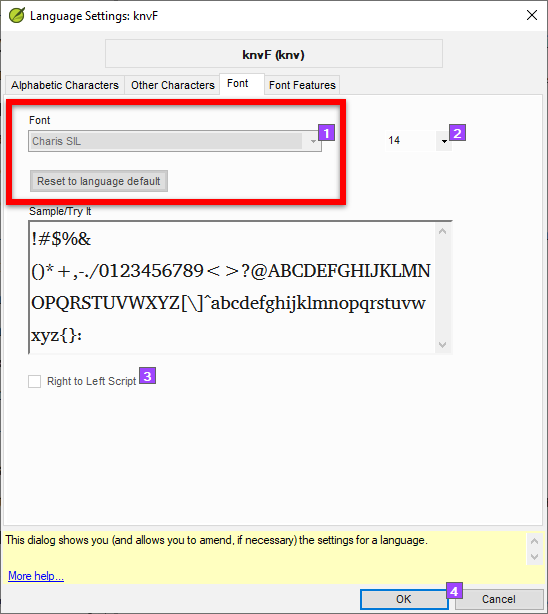Open the font size 14 dropdown arrow
The image size is (548, 614).
pyautogui.click(x=444, y=141)
